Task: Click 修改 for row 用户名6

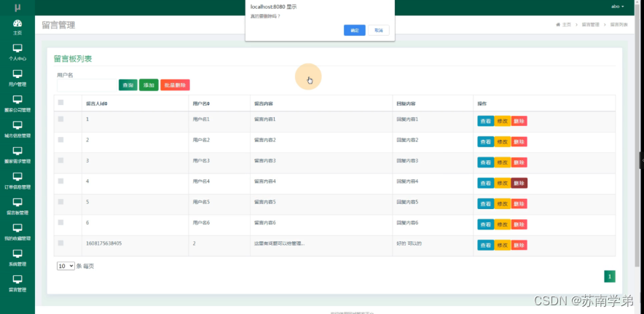Action: (503, 224)
